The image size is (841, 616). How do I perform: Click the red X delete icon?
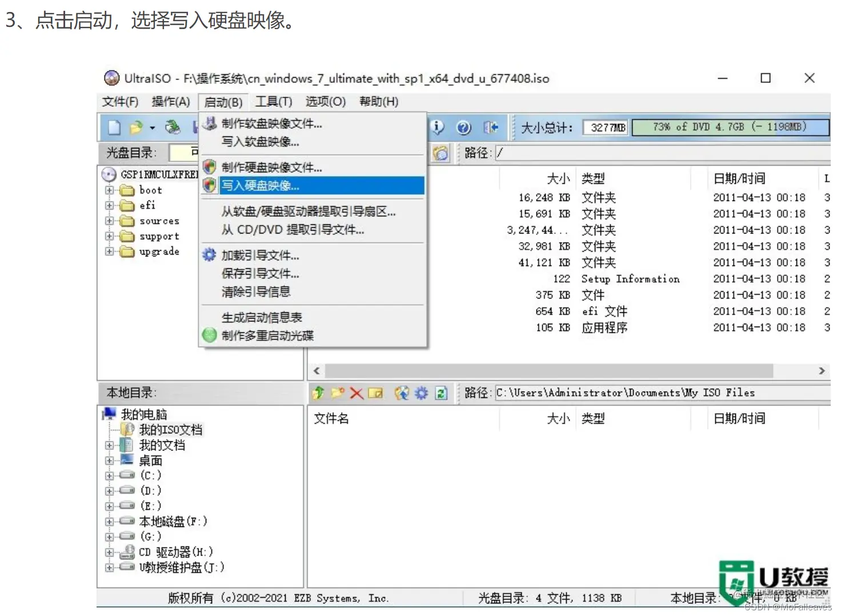point(357,393)
